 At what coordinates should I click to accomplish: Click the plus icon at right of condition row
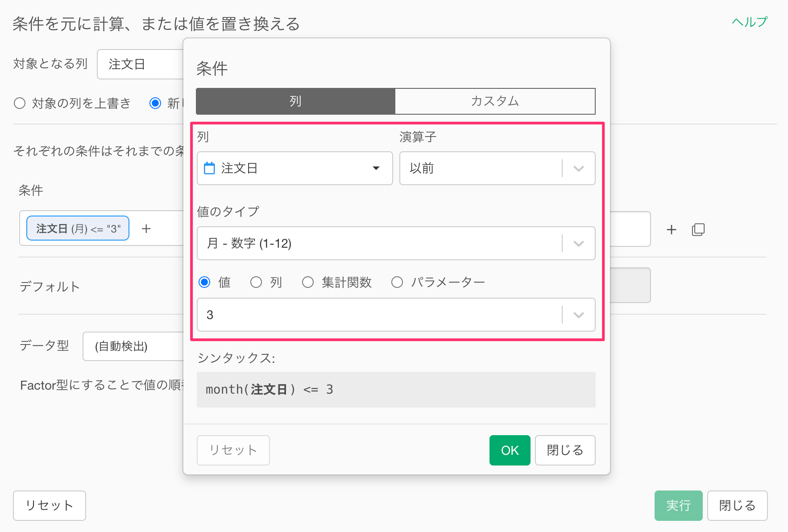pos(671,229)
